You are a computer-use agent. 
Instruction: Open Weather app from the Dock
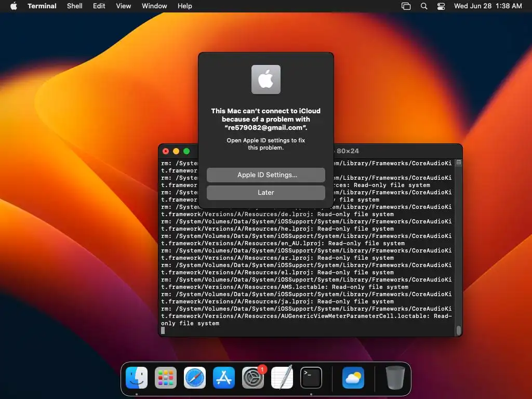(x=353, y=378)
